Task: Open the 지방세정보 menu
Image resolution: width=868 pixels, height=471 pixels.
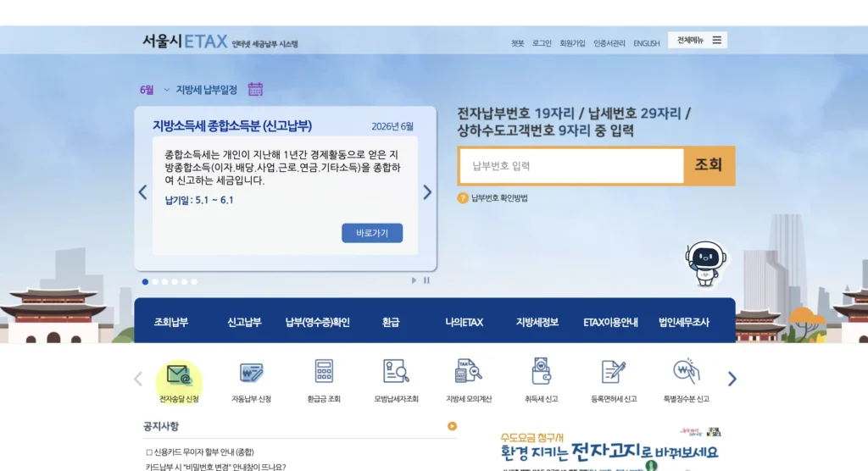Action: point(537,322)
